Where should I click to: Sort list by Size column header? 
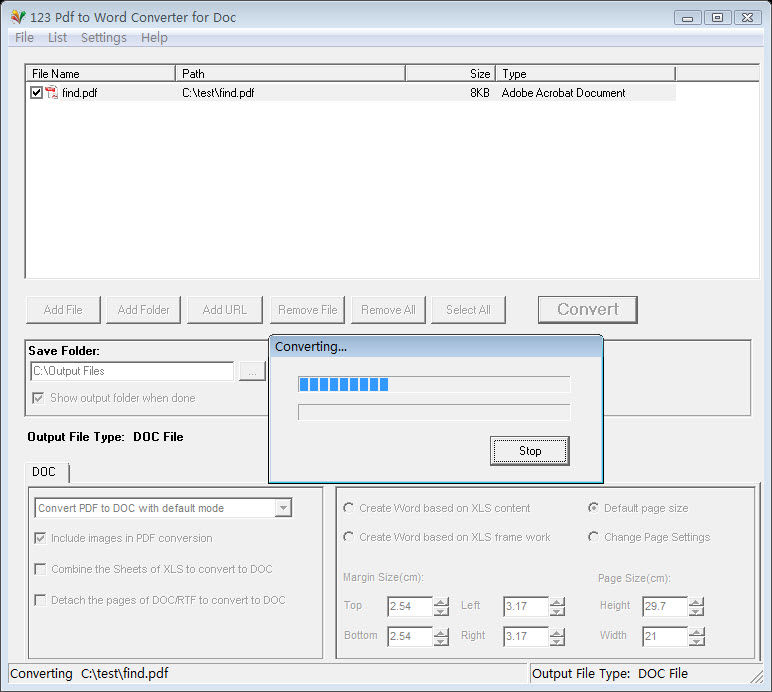pyautogui.click(x=450, y=74)
